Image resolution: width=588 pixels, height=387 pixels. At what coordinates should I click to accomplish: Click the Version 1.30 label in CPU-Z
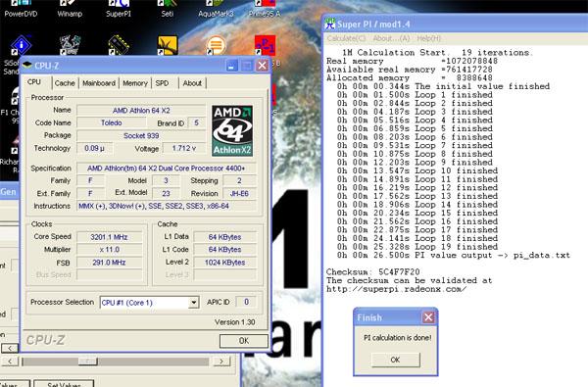click(235, 322)
